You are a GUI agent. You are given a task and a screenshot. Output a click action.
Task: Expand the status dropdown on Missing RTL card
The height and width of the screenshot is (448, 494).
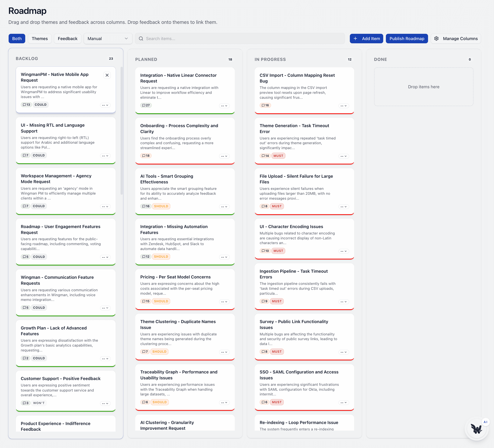[105, 156]
